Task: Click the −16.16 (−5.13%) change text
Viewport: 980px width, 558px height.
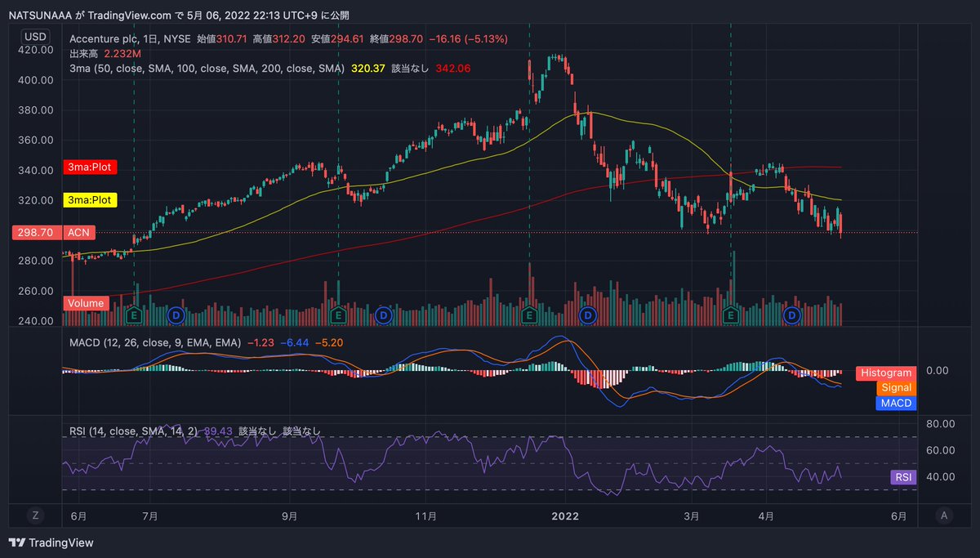Action: (469, 38)
